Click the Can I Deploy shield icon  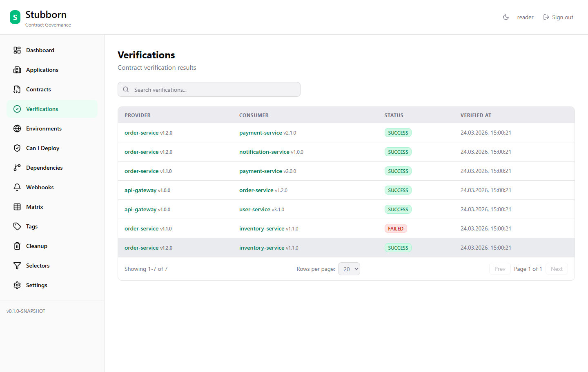coord(17,148)
